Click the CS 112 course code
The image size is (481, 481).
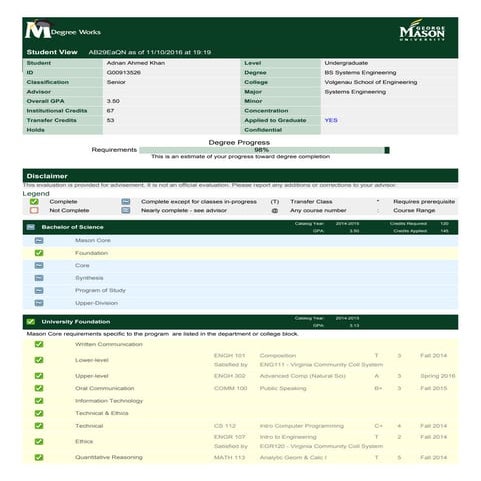point(225,426)
